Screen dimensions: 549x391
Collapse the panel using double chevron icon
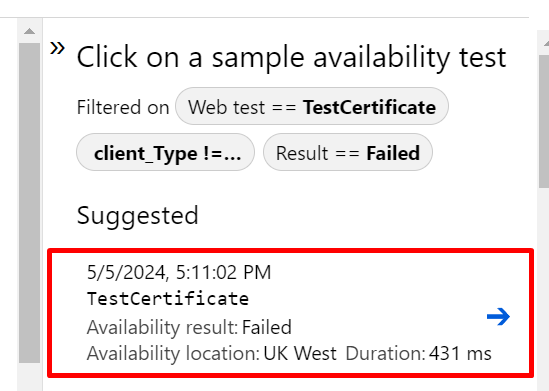[57, 48]
